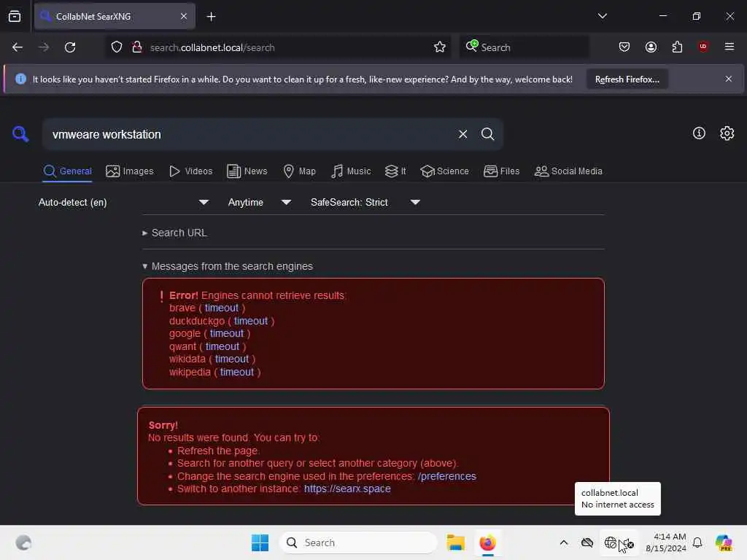Image resolution: width=747 pixels, height=560 pixels.
Task: Open Auto-detect (en) language dropdown
Action: point(123,203)
